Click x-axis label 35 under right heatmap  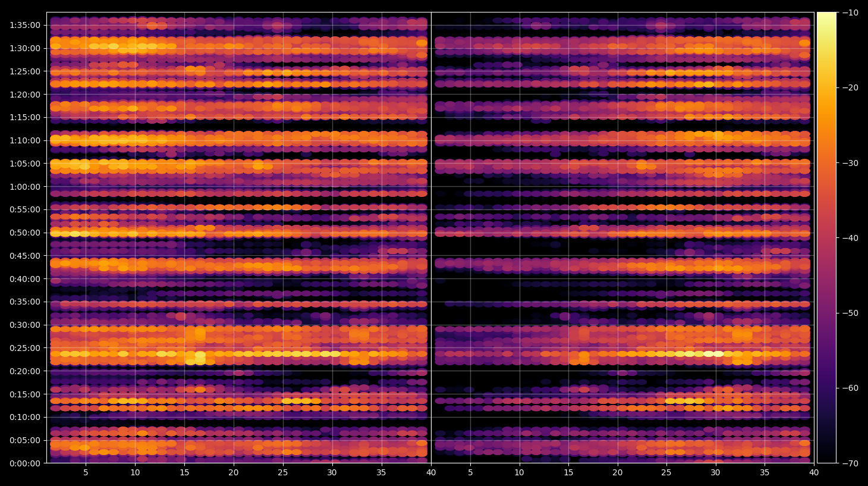pyautogui.click(x=765, y=473)
